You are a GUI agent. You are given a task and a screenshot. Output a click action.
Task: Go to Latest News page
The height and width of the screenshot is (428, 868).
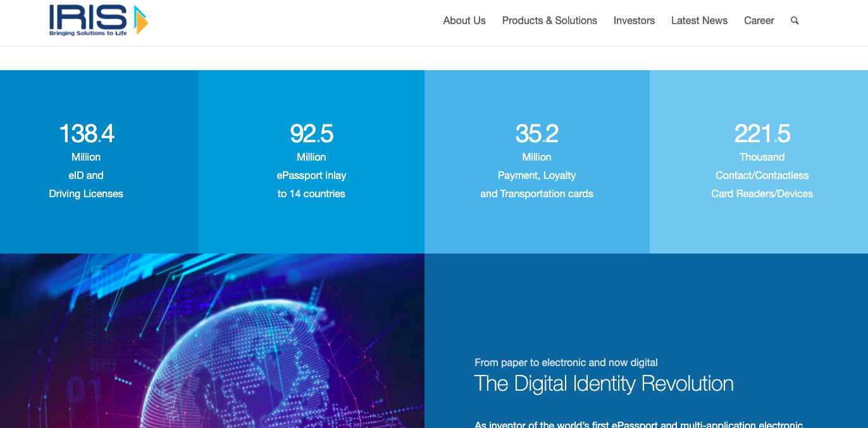[x=699, y=21]
